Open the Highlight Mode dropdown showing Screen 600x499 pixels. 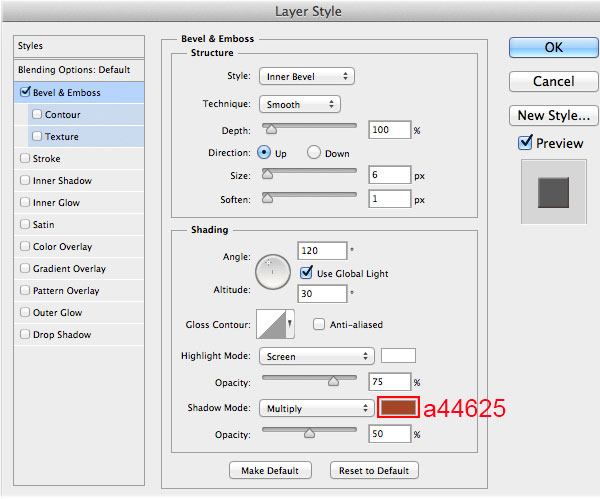316,356
